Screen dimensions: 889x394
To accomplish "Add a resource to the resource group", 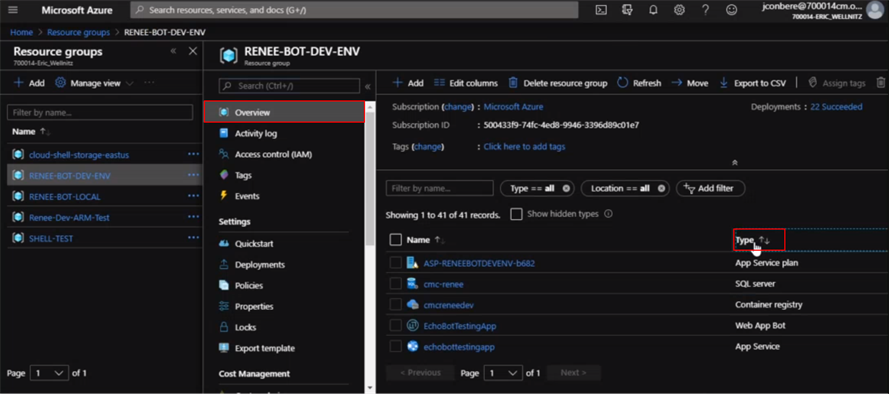I will click(408, 83).
